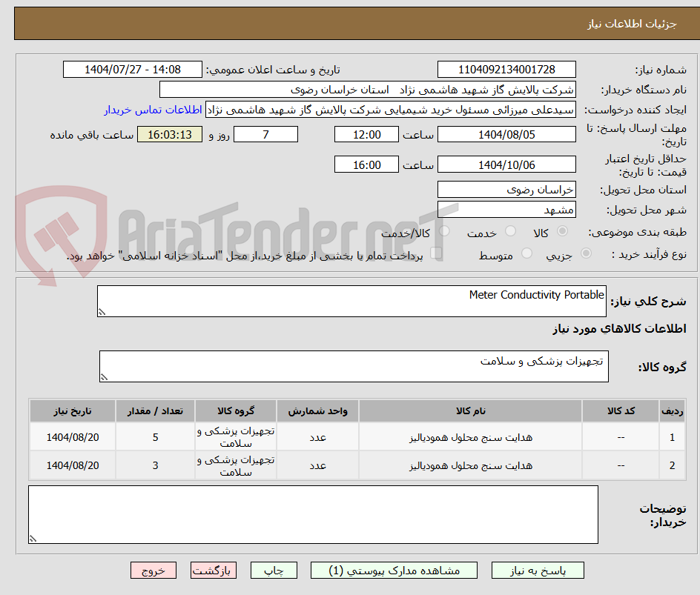This screenshot has height=595, width=700.
Task: Click date 1404/08/20 in row 2
Action: point(73,465)
